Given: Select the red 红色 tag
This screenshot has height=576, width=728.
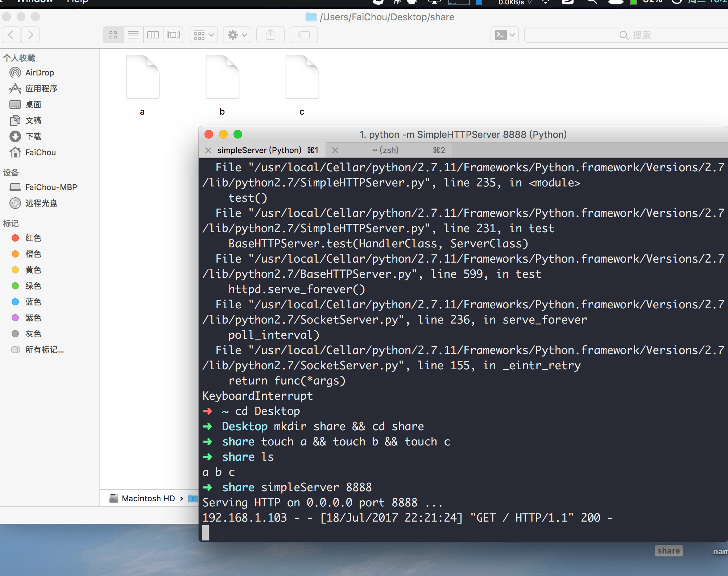Looking at the screenshot, I should 33,238.
